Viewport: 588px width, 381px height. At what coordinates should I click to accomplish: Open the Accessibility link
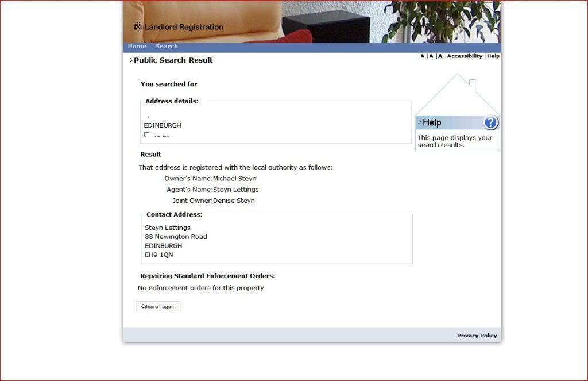pos(465,56)
